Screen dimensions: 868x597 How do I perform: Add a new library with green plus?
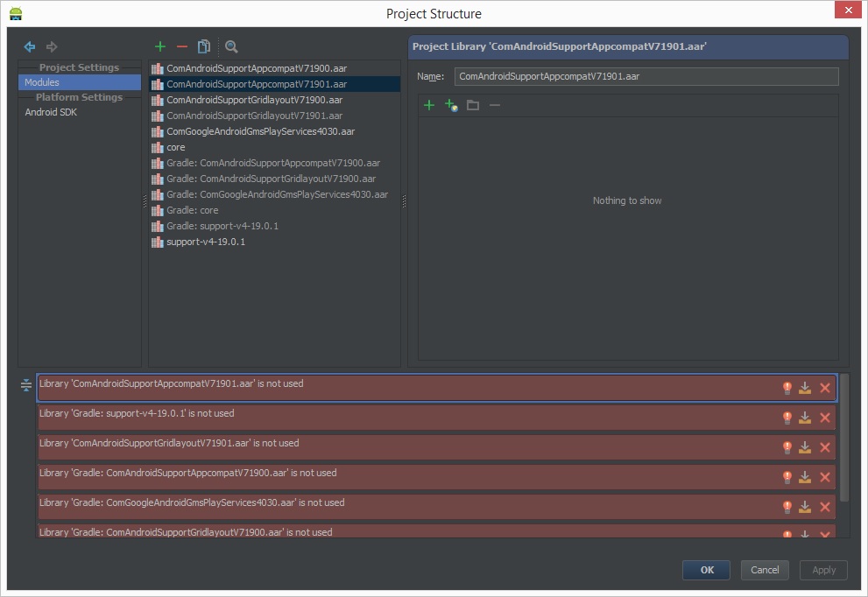(160, 46)
